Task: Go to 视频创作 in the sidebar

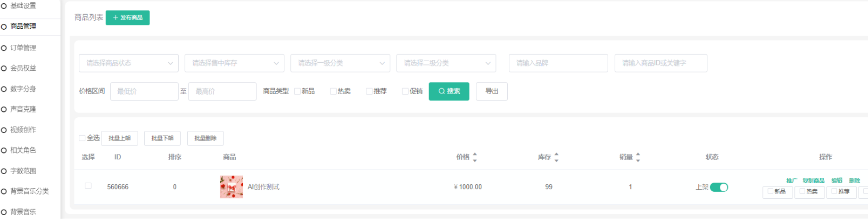Action: 23,130
